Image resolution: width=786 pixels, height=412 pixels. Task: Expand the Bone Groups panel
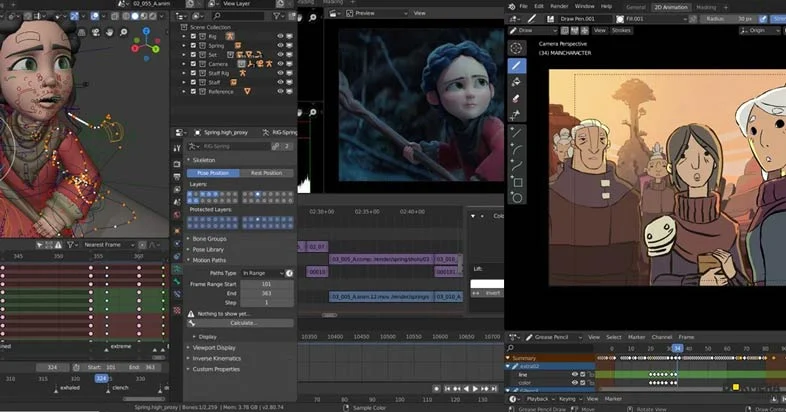click(x=209, y=239)
